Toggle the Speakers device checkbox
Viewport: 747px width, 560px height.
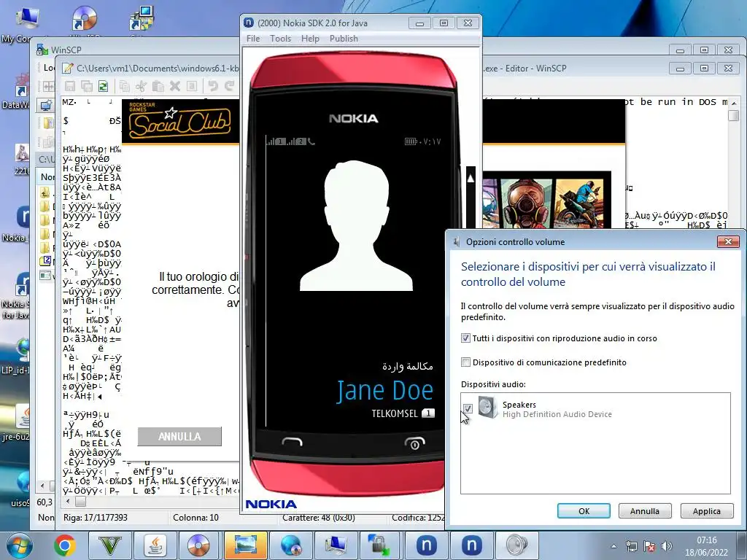[468, 408]
